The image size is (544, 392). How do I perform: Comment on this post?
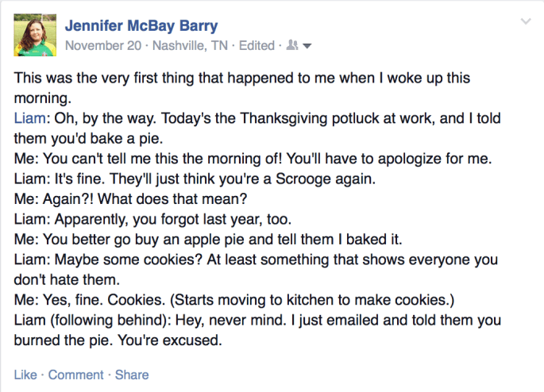76,375
